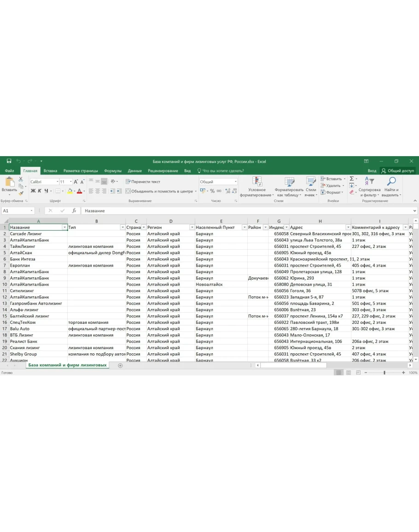Image resolution: width=419 pixels, height=532 pixels.
Task: Activate the Format Painter brush
Action: [21, 193]
